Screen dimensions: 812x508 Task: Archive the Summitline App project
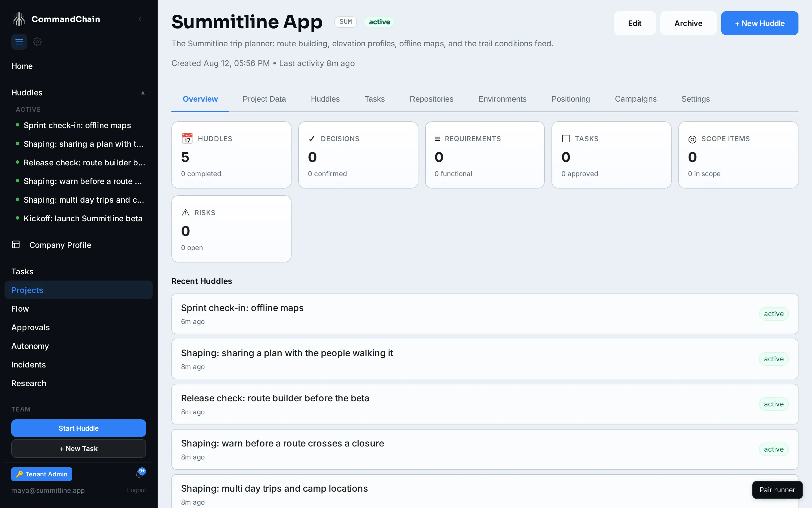tap(688, 23)
